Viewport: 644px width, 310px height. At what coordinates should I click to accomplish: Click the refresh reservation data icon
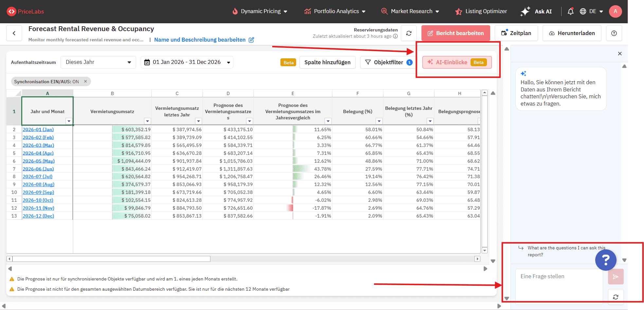409,33
